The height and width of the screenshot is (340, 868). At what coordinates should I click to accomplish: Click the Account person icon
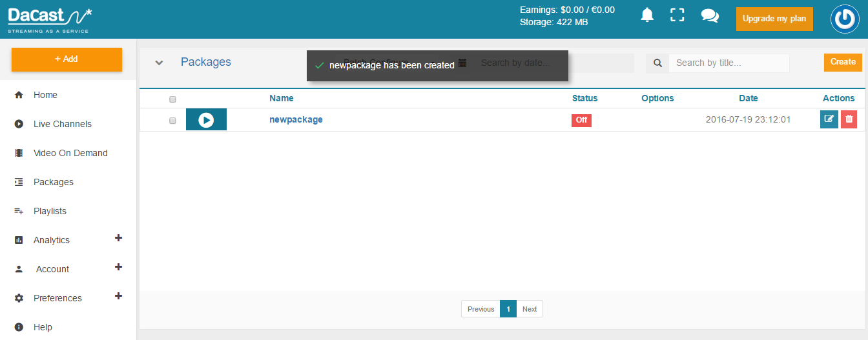click(x=19, y=269)
